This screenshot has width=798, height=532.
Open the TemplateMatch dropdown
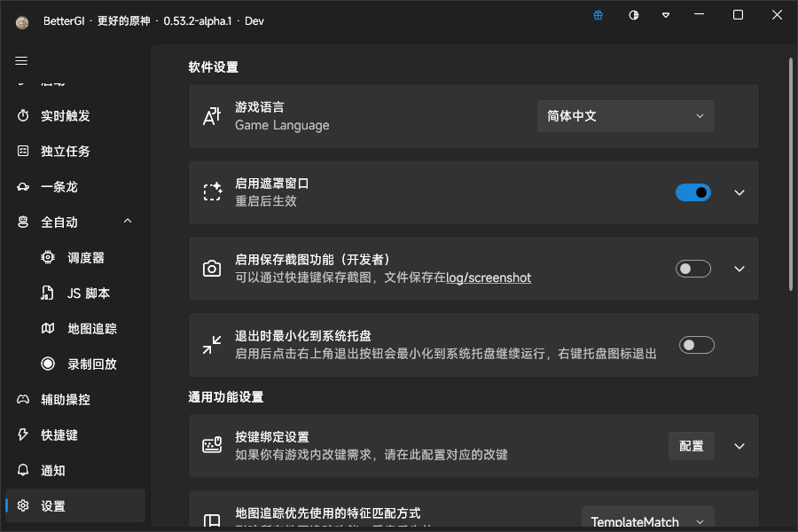point(647,520)
